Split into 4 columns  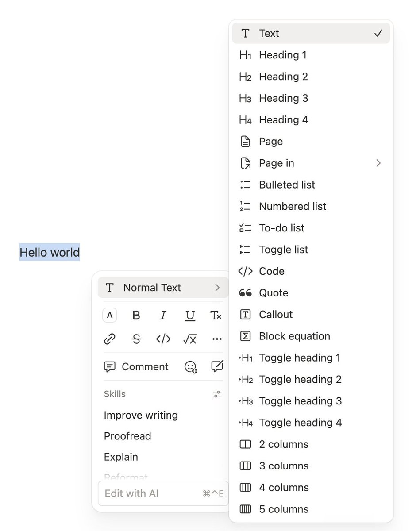coord(311,488)
